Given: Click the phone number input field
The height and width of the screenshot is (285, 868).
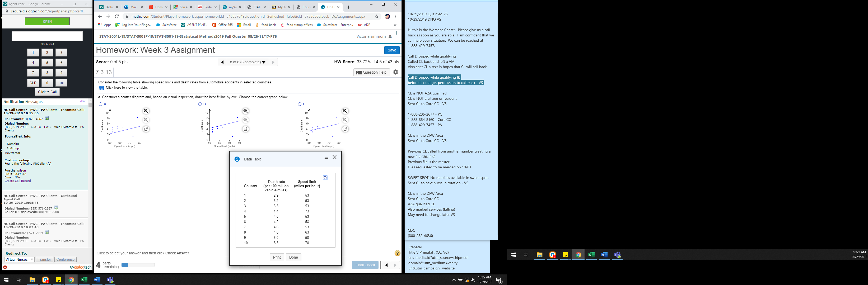Looking at the screenshot, I should pos(47,36).
